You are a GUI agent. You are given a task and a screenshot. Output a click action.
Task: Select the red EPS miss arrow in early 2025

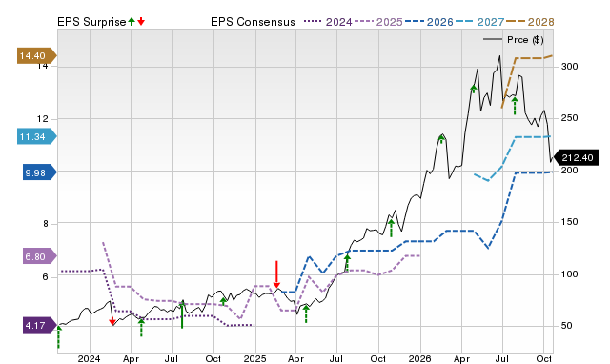[x=276, y=274]
